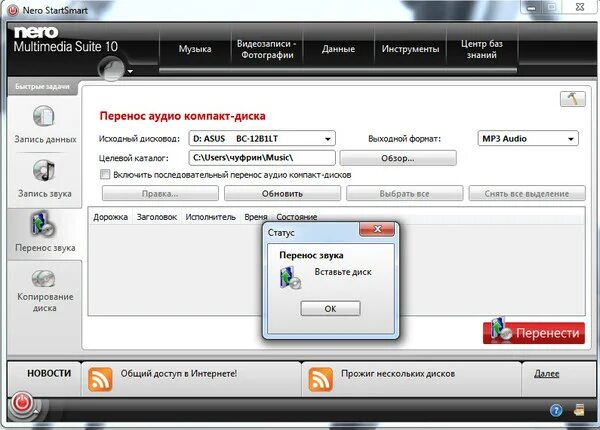Enable sequential audio CD transfer checkbox

pyautogui.click(x=105, y=174)
